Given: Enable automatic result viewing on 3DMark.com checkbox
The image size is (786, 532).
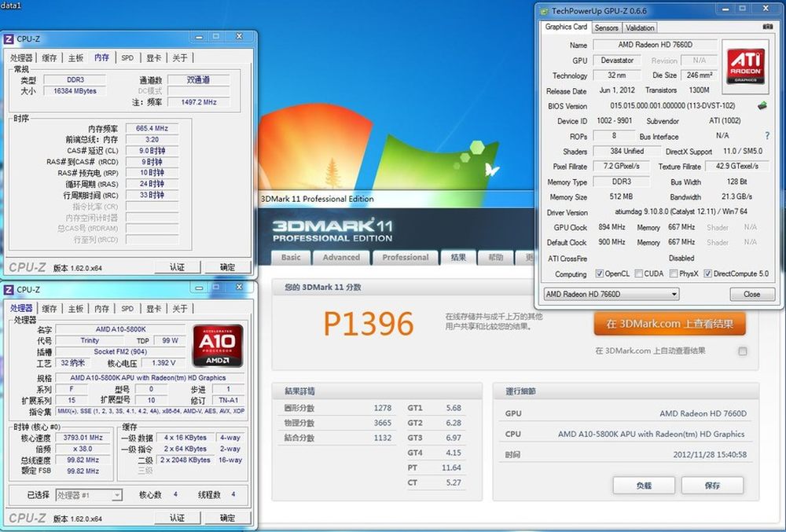Looking at the screenshot, I should 743,351.
